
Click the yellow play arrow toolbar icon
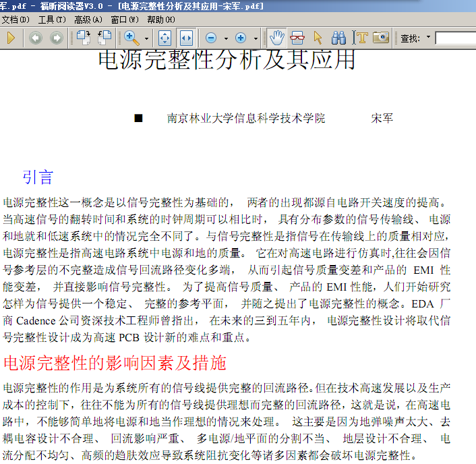tap(11, 38)
